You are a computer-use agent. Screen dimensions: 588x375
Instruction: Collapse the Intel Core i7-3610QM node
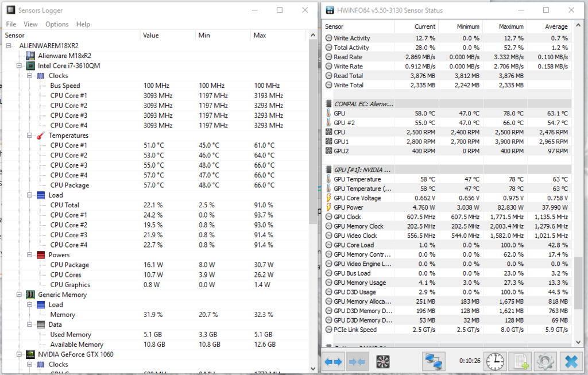tap(19, 65)
